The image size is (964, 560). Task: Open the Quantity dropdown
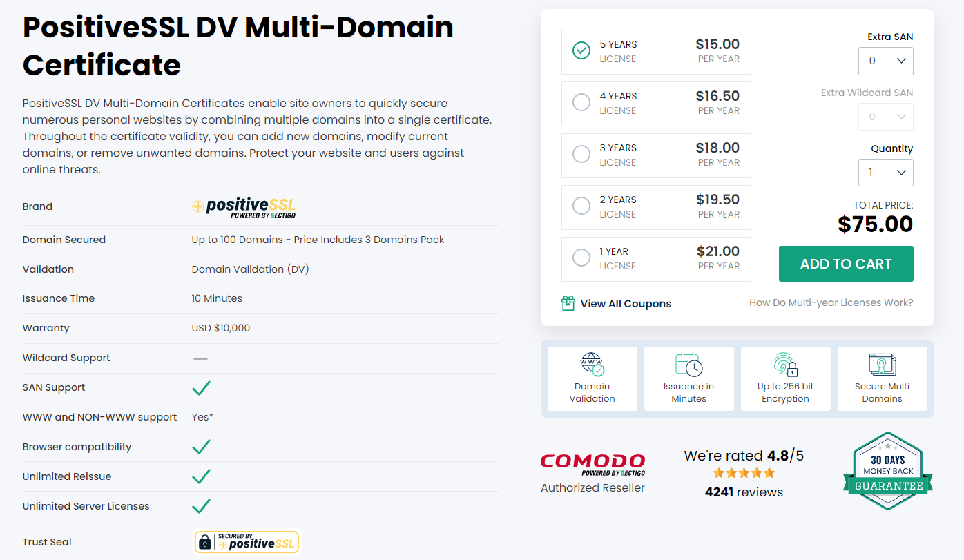click(x=886, y=173)
